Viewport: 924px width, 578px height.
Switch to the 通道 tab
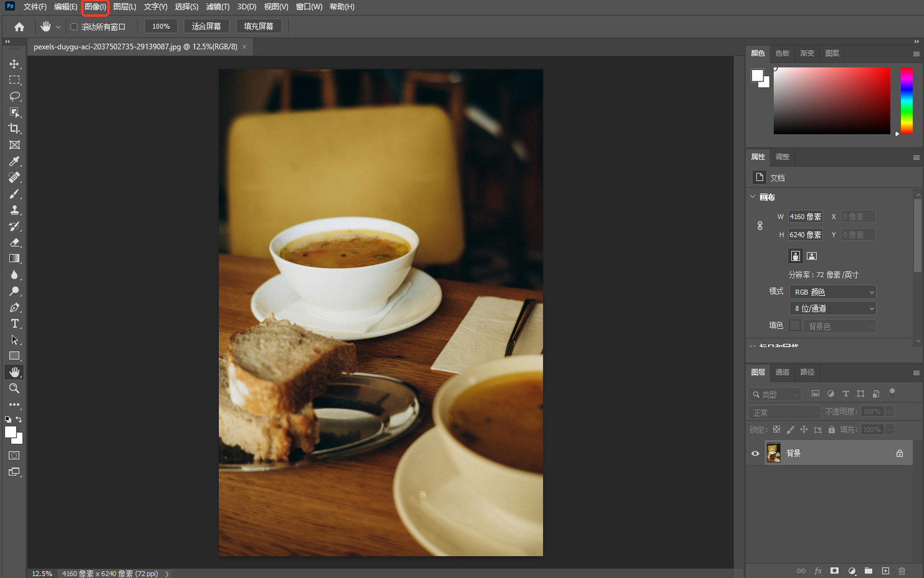[x=782, y=372]
